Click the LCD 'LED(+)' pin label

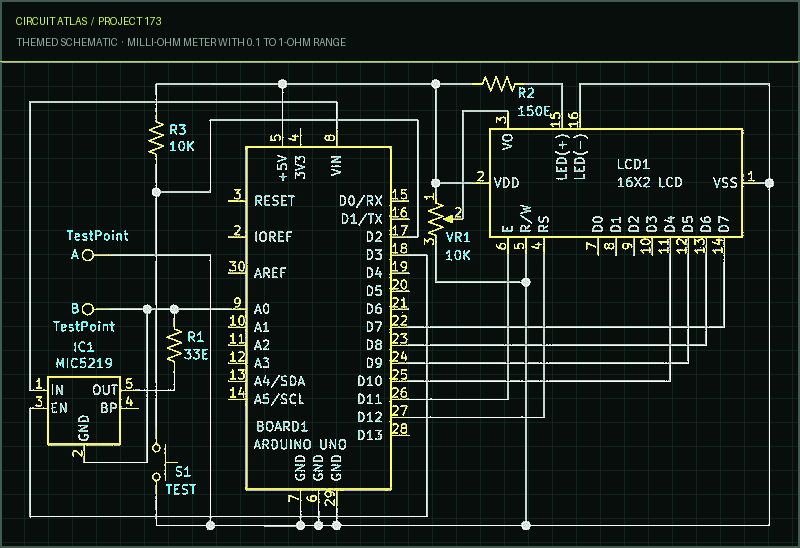click(x=562, y=157)
